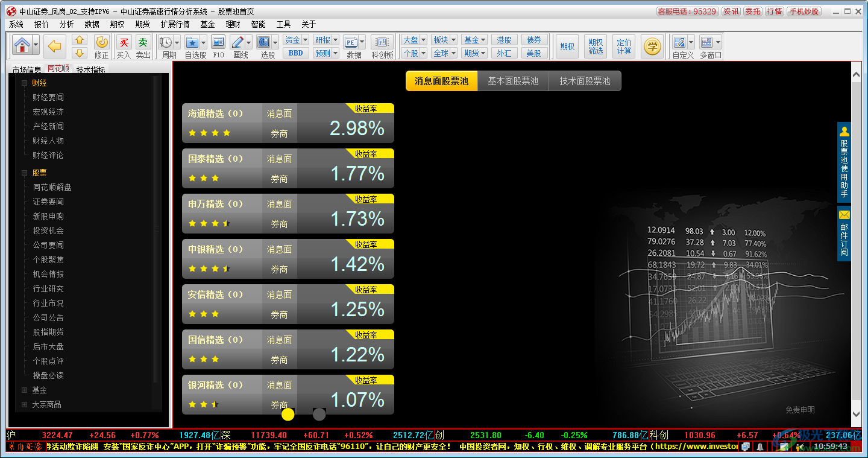Select the yellow first page dot
This screenshot has width=868, height=458.
click(x=288, y=414)
